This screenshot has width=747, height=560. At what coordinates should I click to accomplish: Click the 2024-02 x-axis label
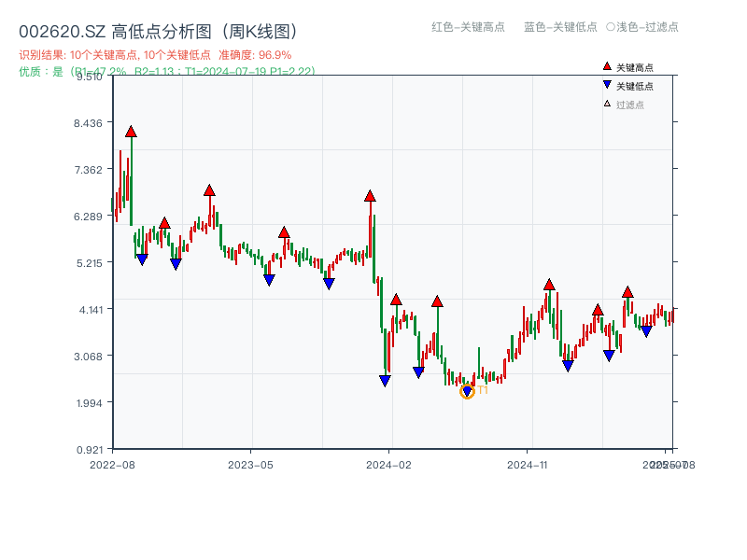(x=388, y=465)
